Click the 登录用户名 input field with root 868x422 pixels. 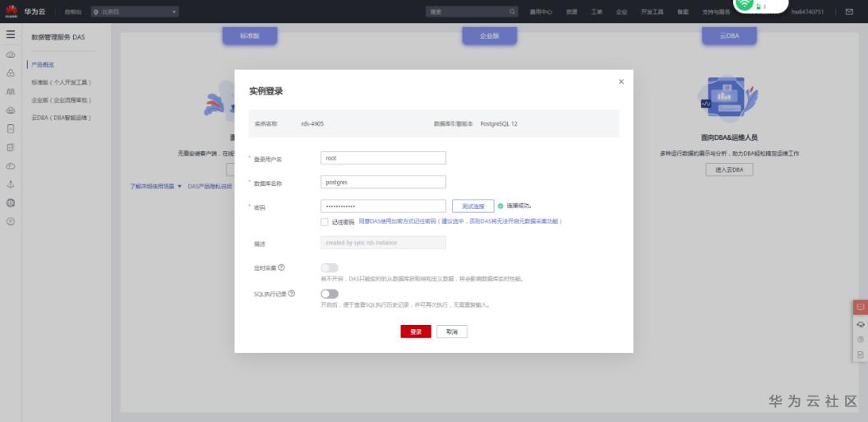[383, 158]
